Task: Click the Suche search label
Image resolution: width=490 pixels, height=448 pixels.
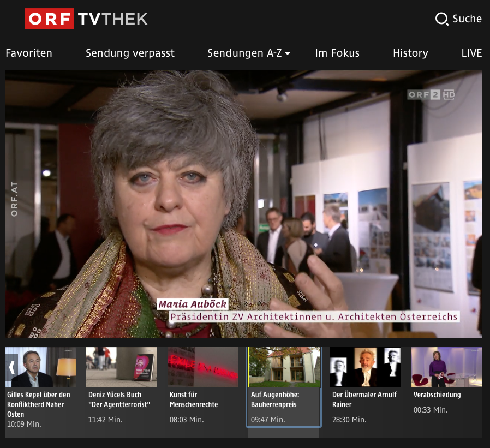Action: click(x=467, y=19)
